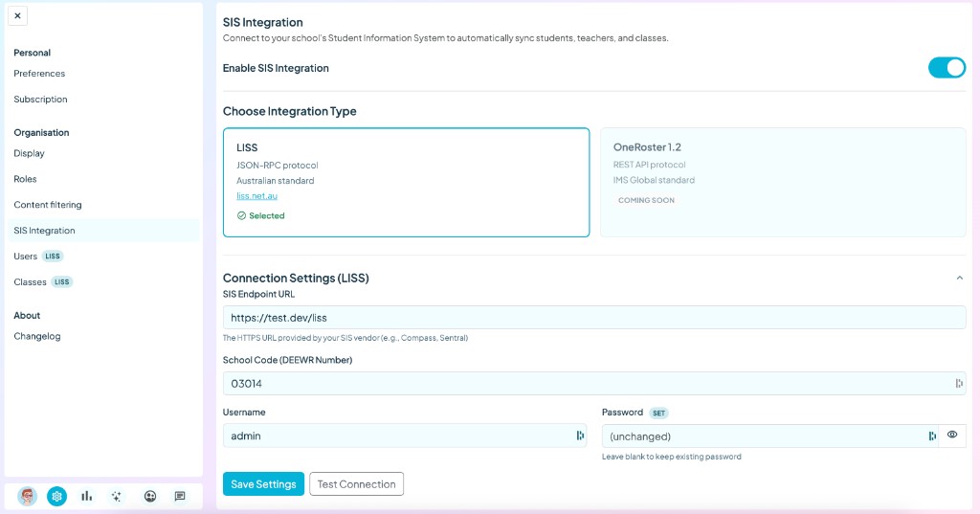Select the LISS integration type card
980x514 pixels.
(x=406, y=183)
